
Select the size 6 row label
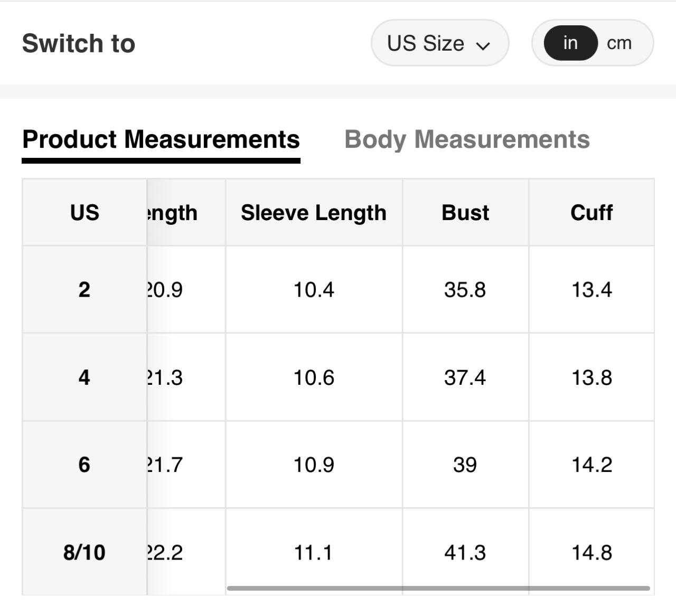coord(84,465)
